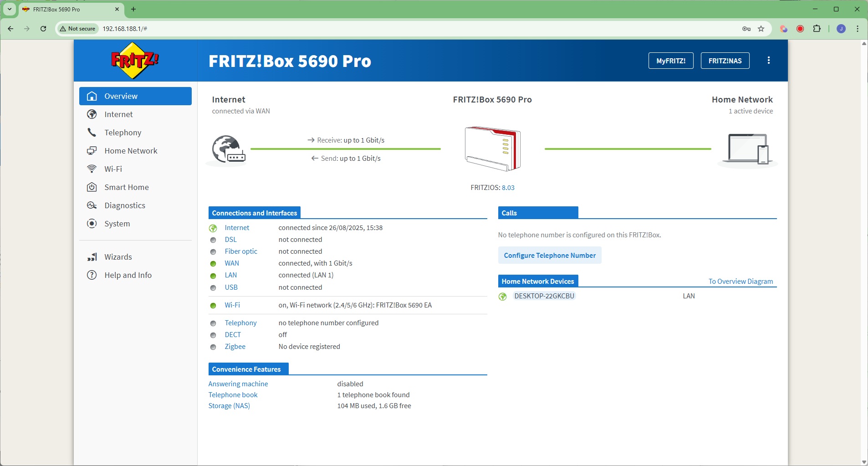This screenshot has width=868, height=466.
Task: Click the FRITZ!OS version 8.03 link
Action: pos(508,188)
